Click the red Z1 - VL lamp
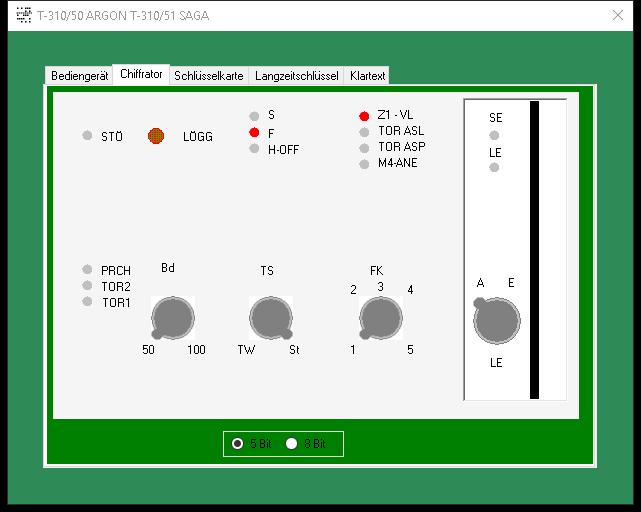641x512 pixels. pyautogui.click(x=364, y=116)
